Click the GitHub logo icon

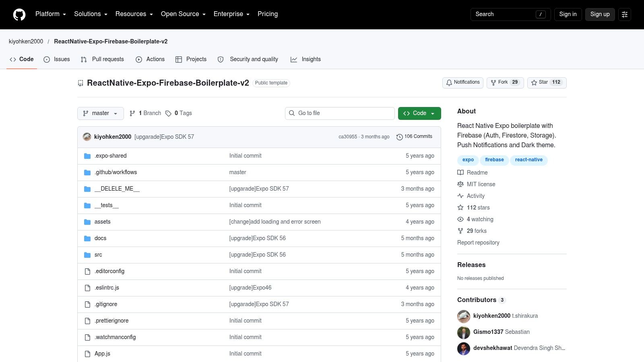click(x=19, y=14)
